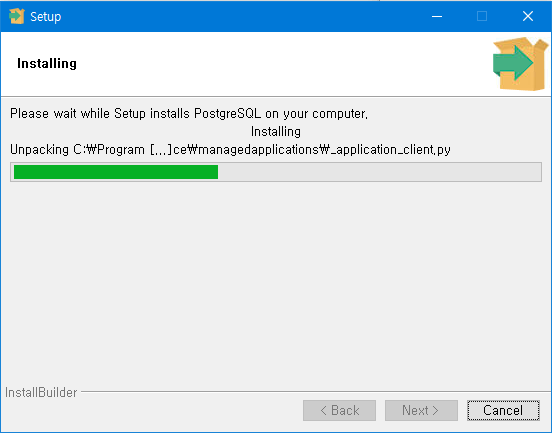Minimize the Setup window
The image size is (552, 433).
click(x=437, y=16)
